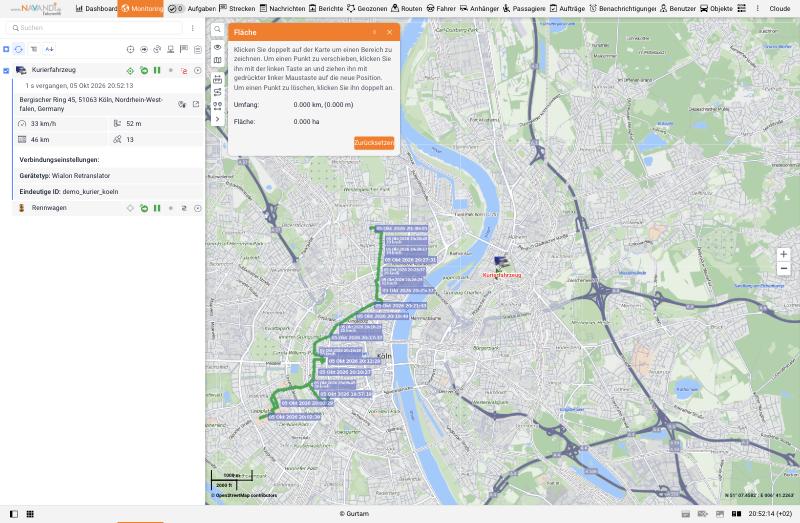Toggle the select-all units checkbox
The height and width of the screenshot is (523, 800).
6,49
